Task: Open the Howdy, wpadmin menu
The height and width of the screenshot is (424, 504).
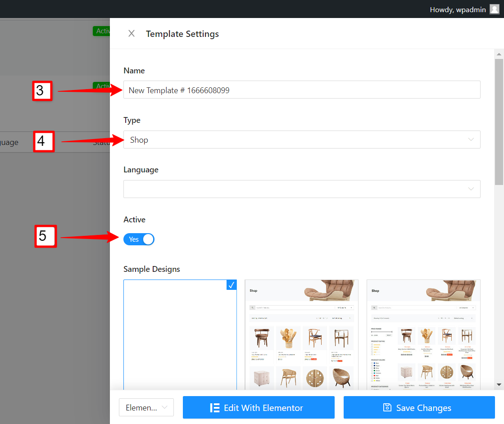Action: (457, 9)
